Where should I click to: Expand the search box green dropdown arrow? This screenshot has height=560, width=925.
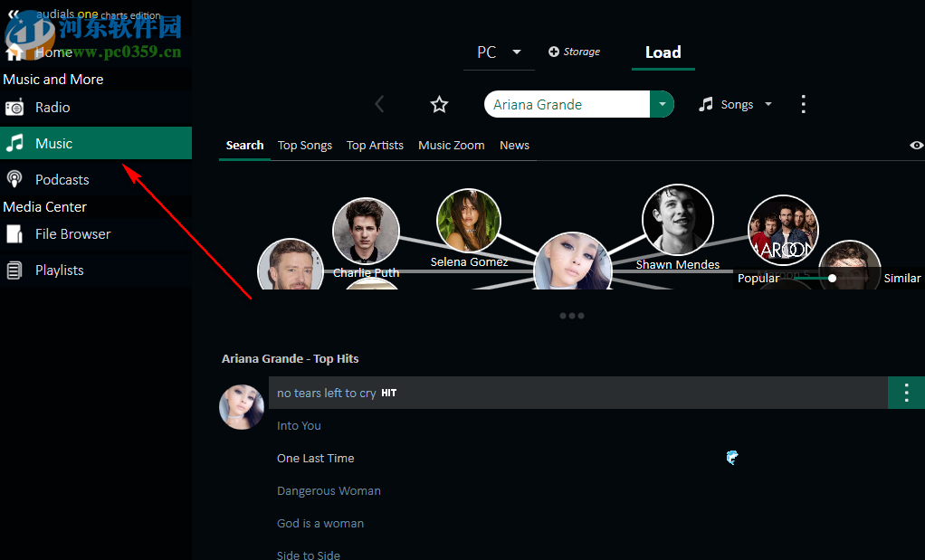point(662,104)
